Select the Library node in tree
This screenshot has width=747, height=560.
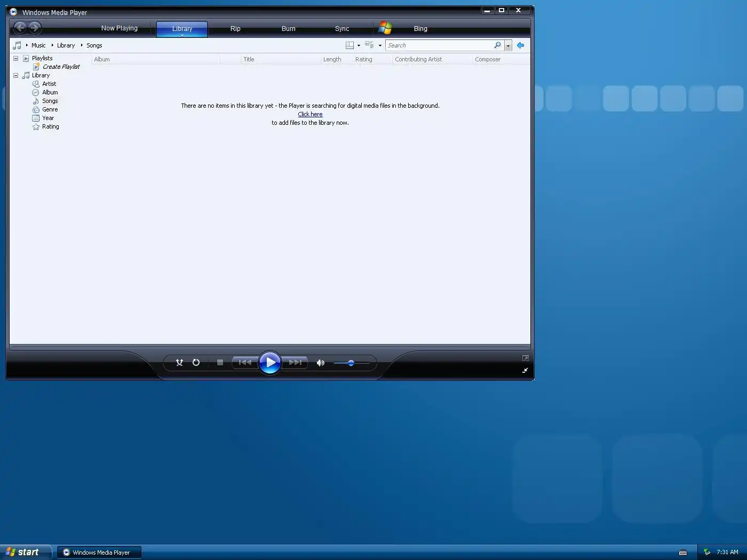pos(41,75)
